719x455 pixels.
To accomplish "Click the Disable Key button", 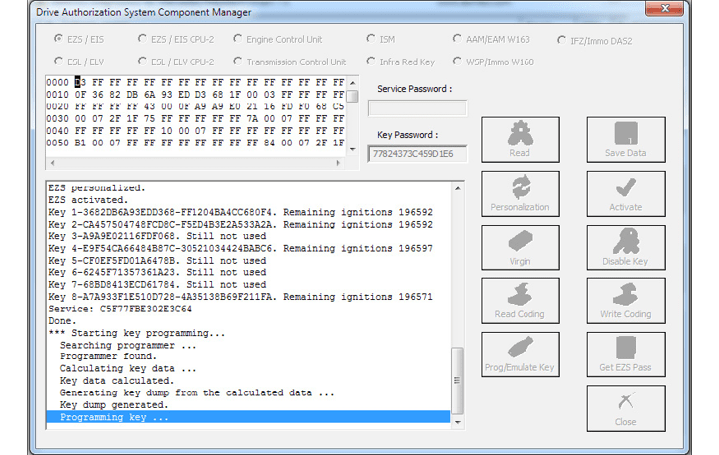I will pyautogui.click(x=625, y=247).
